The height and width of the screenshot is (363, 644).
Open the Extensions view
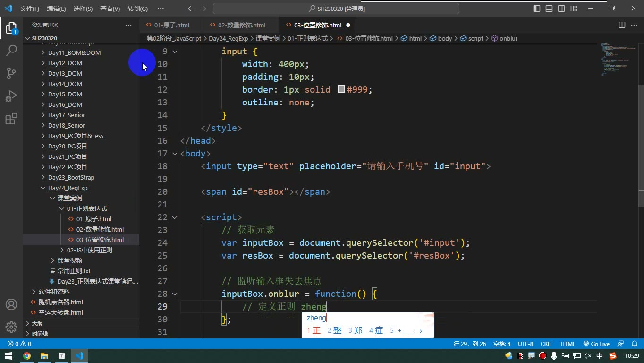[11, 119]
